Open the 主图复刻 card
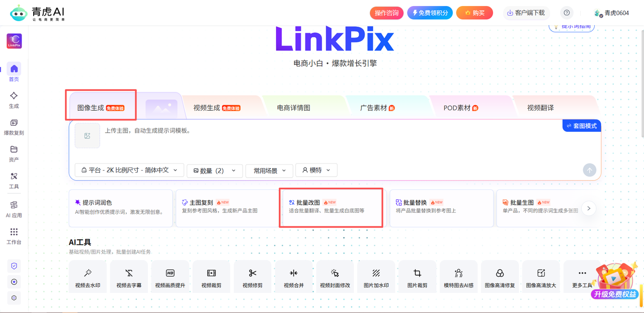This screenshot has width=644, height=313. tap(227, 208)
